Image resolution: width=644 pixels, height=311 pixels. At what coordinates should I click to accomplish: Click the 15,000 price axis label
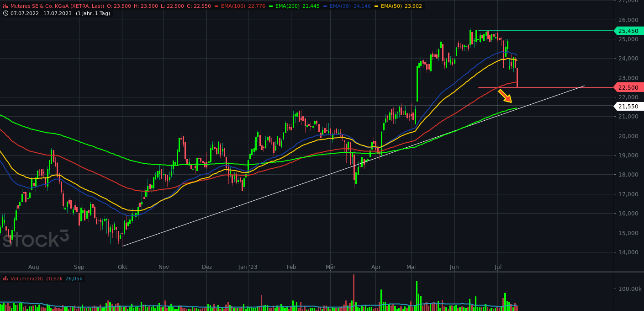pyautogui.click(x=628, y=233)
